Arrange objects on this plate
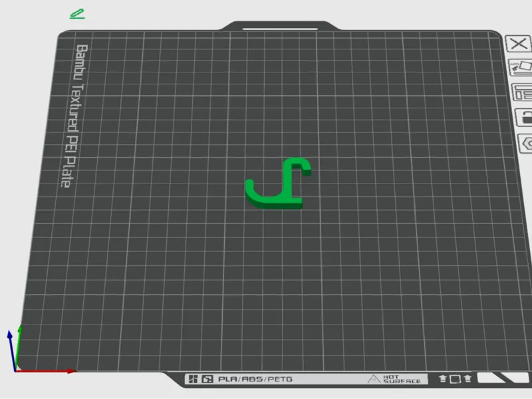Viewport: 532px width, 399px height. [523, 92]
